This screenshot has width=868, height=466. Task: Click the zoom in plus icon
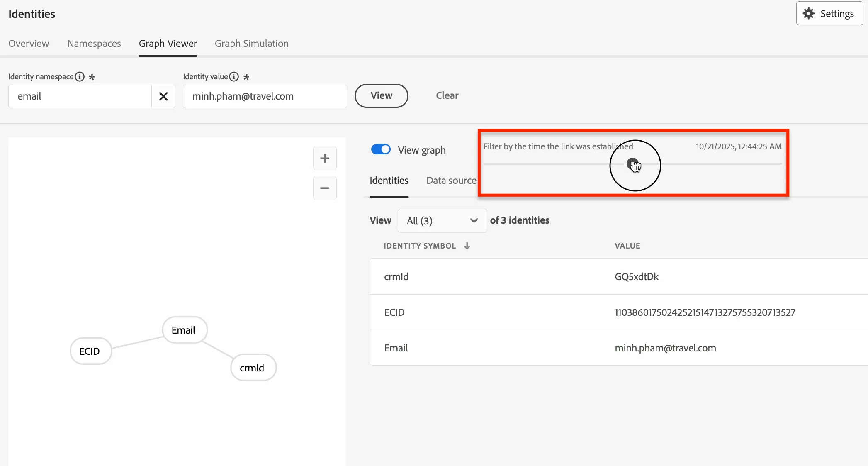(x=325, y=158)
